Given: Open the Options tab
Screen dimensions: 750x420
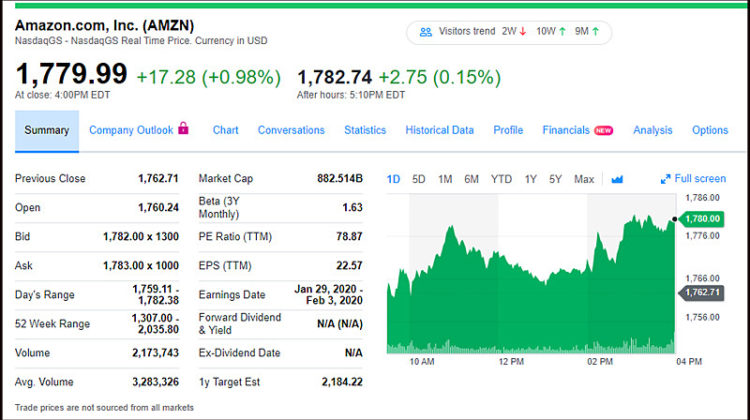Looking at the screenshot, I should (x=710, y=130).
